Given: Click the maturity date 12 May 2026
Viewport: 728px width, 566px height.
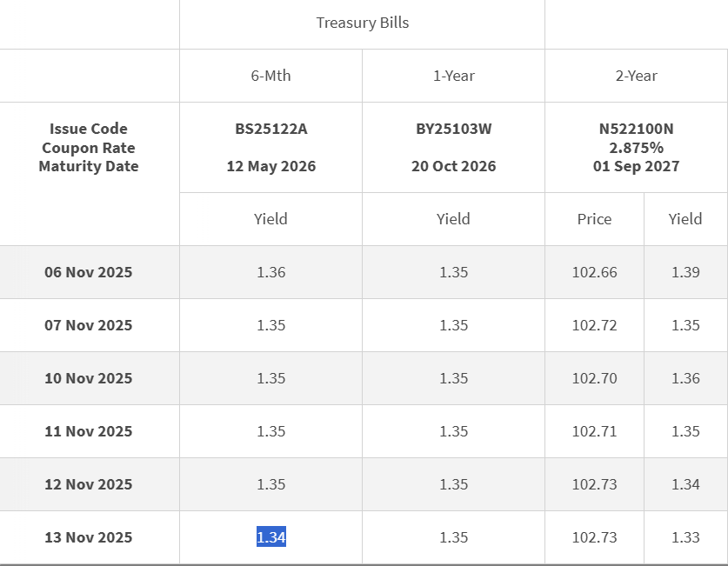Looking at the screenshot, I should click(x=270, y=166).
